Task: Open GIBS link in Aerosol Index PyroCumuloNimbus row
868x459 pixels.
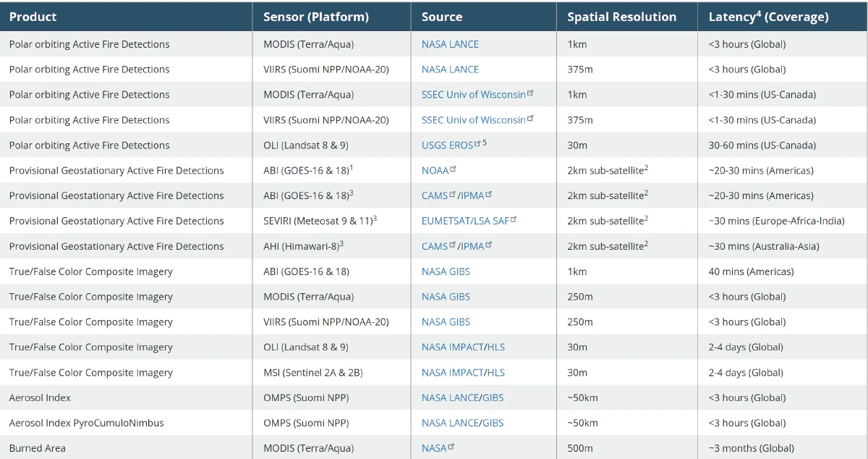Action: (493, 423)
